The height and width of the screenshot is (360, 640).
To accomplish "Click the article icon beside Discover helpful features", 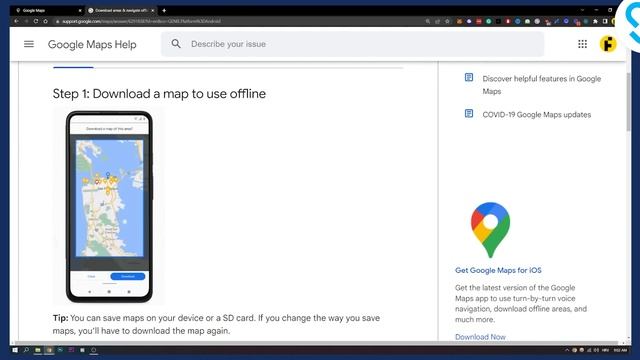I will [x=469, y=78].
